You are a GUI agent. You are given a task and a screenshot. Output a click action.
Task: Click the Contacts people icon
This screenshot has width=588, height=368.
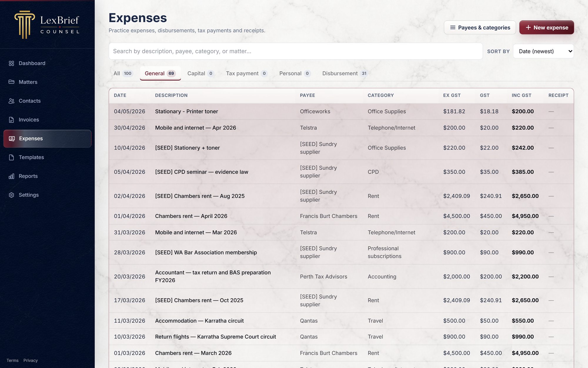[11, 101]
